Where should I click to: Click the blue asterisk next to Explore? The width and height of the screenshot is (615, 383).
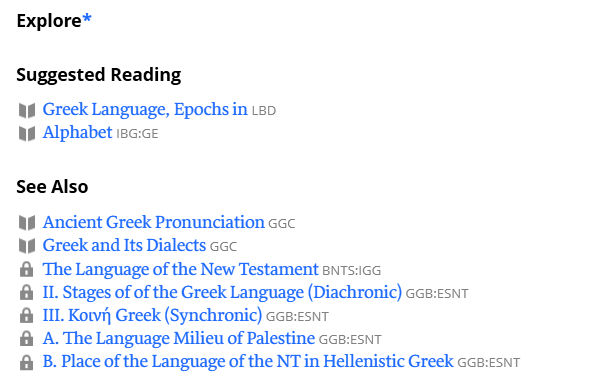(x=87, y=18)
